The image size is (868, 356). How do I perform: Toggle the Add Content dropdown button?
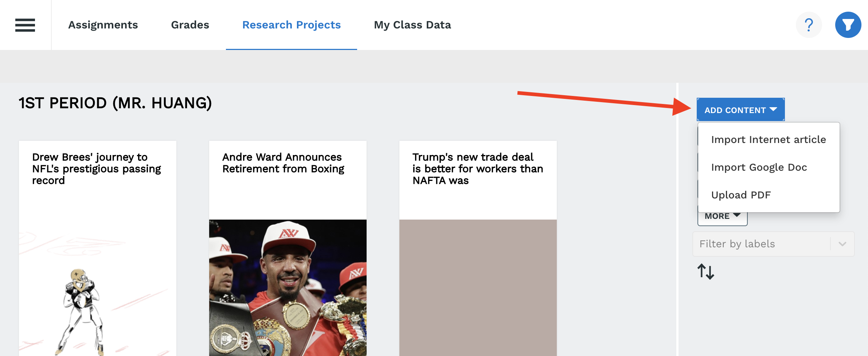(740, 110)
